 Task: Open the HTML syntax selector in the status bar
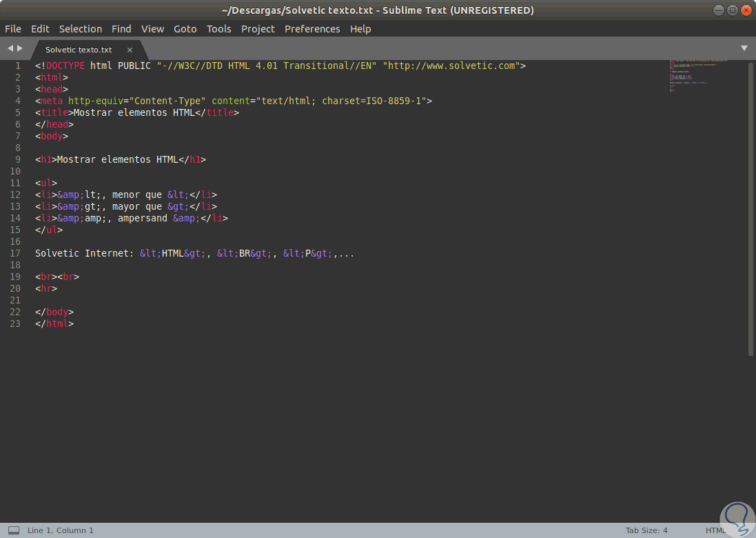point(715,530)
